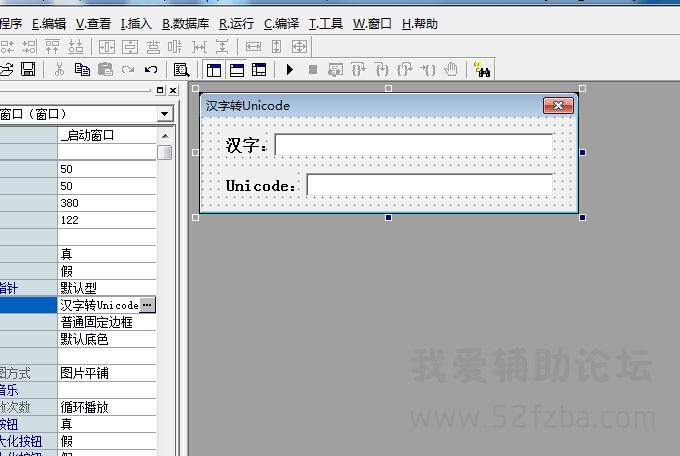Open the H.帮助 menu
680x456 pixels.
[420, 23]
